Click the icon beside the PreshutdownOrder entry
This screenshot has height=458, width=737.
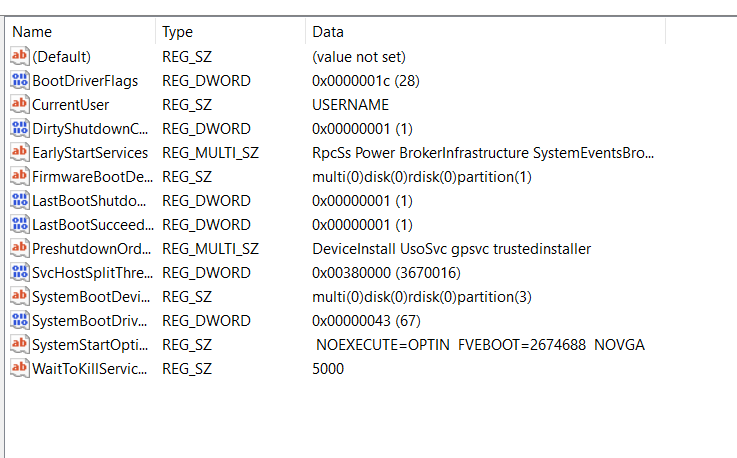coord(19,249)
